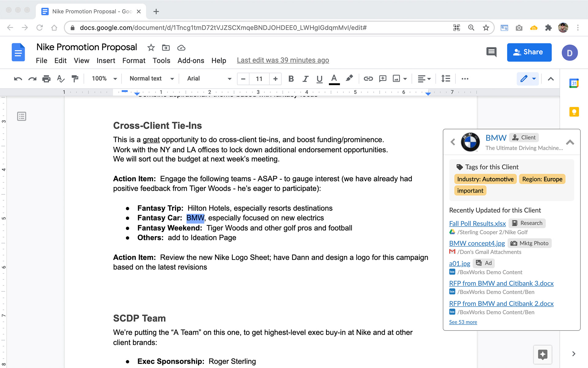Screen dimensions: 588x368
Task: Add a comment from the toolbar
Action: pos(383,79)
